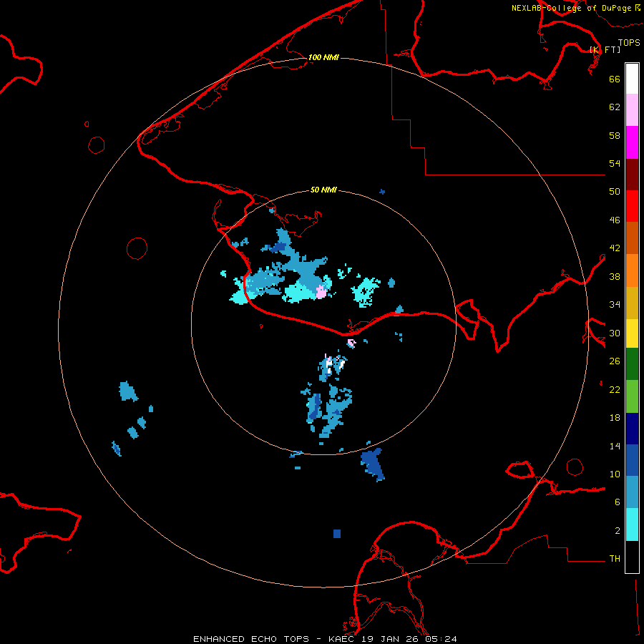Click the isolated dark blue square echo
This screenshot has height=644, width=644.
(337, 534)
